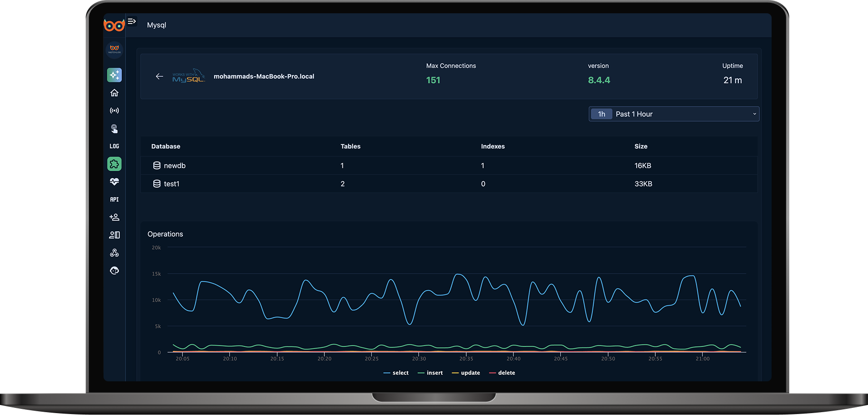The width and height of the screenshot is (868, 415).
Task: Open the API section in sidebar
Action: click(x=114, y=200)
